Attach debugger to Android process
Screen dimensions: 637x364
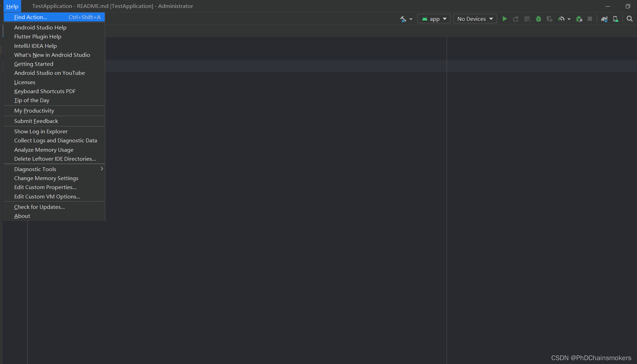578,19
